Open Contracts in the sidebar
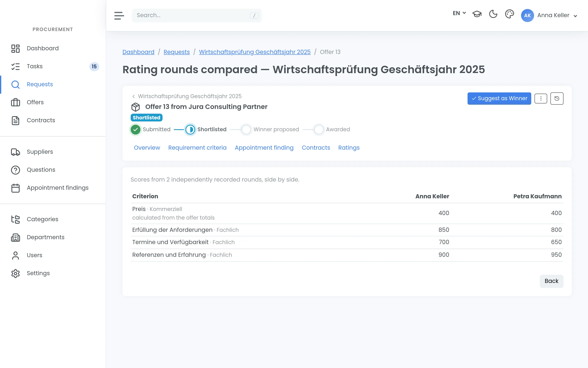This screenshot has height=368, width=588. point(53,120)
